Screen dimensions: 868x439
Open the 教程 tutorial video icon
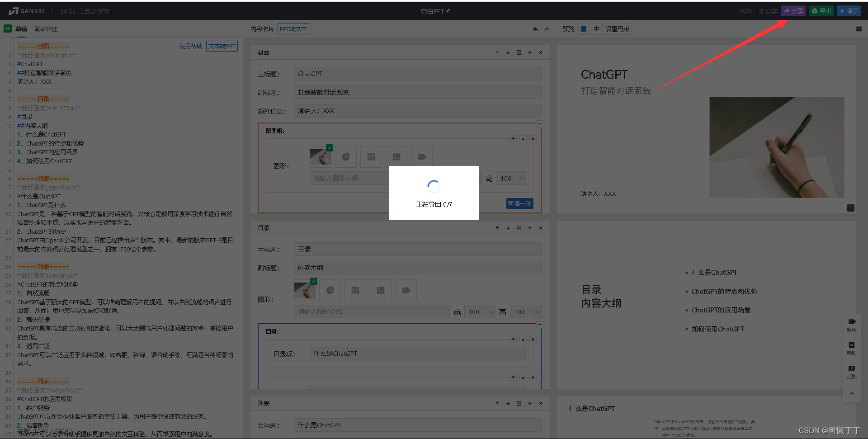852,325
